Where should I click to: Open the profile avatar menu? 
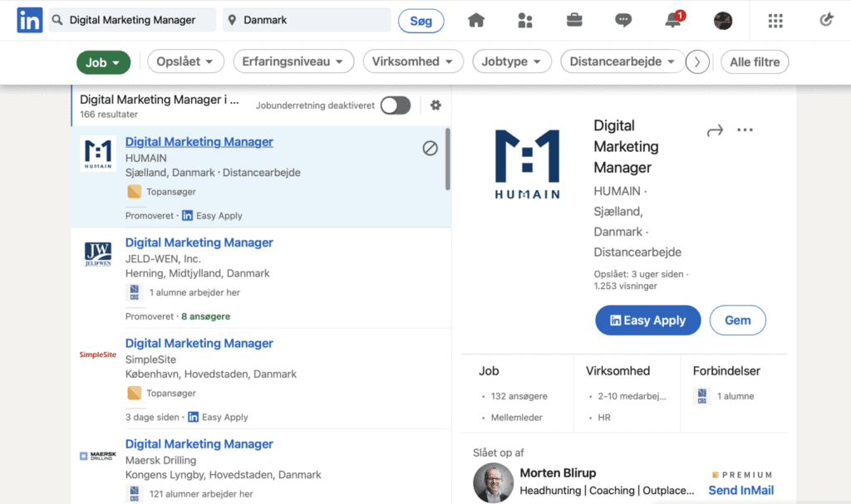(722, 21)
